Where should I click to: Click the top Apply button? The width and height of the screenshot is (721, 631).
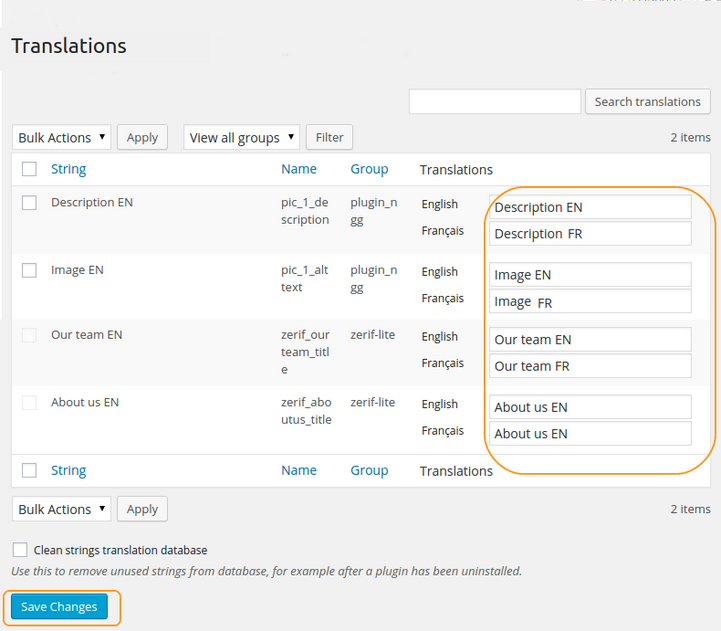point(142,138)
